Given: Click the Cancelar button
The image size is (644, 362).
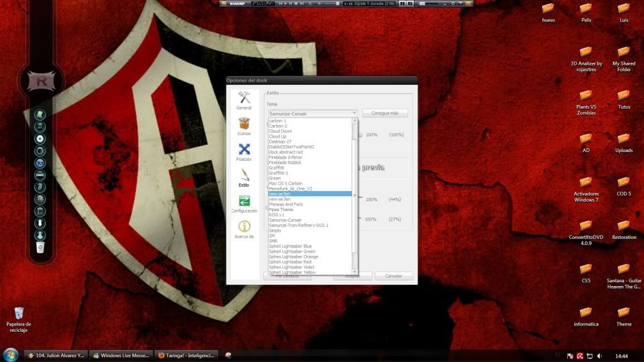Looking at the screenshot, I should click(x=394, y=276).
